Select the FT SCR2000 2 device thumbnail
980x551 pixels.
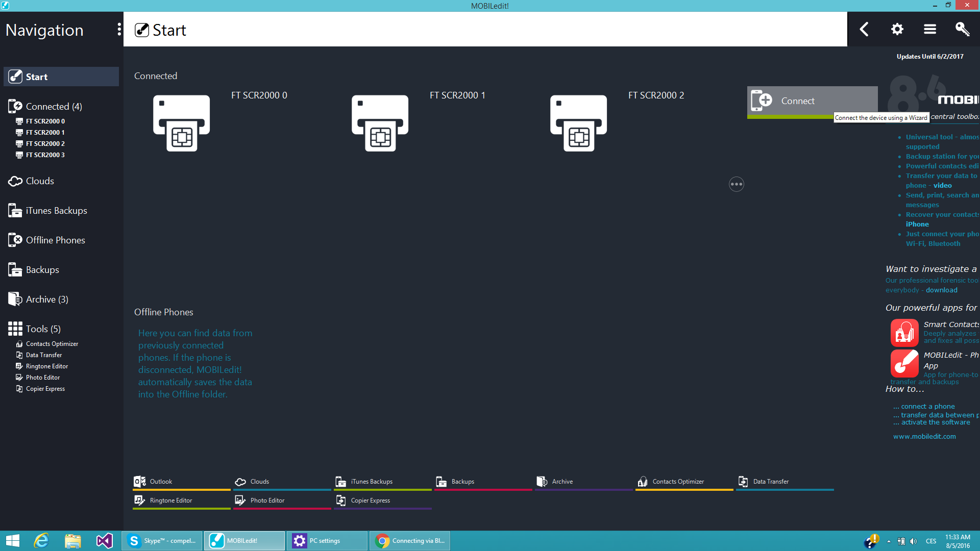point(578,123)
